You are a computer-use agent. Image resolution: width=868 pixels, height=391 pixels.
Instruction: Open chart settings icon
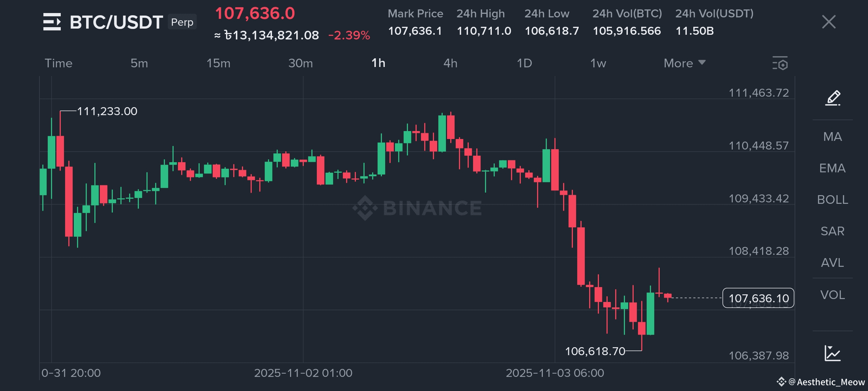(780, 63)
